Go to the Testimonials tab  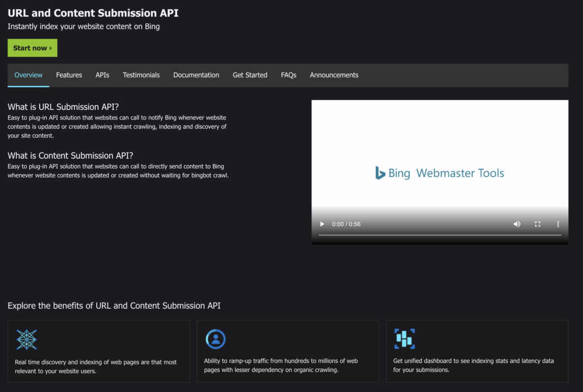pos(141,75)
